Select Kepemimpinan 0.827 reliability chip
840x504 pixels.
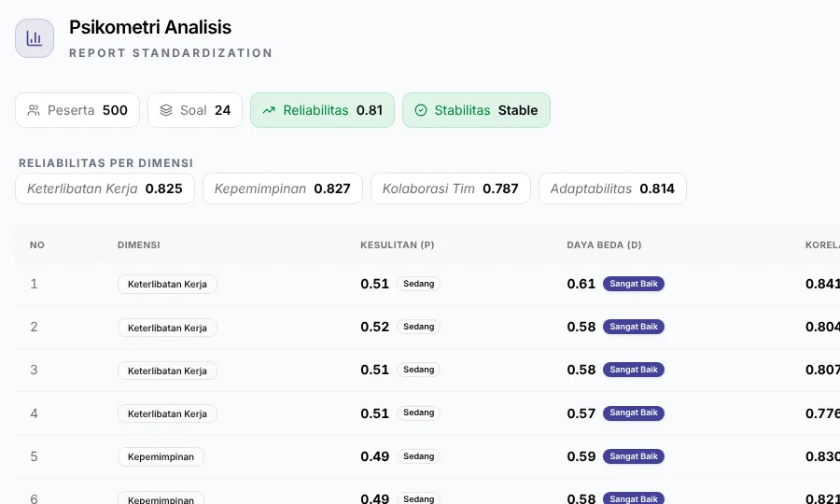point(283,189)
